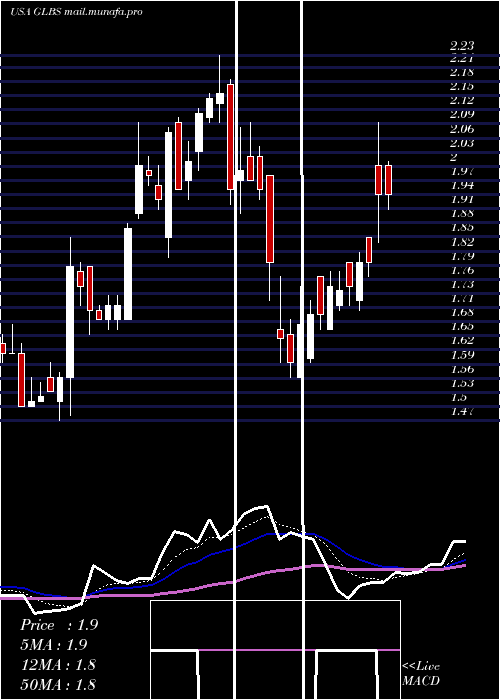Image resolution: width=500 pixels, height=700 pixels.
Task: Click the 1.85 price axis label
Action: click(462, 227)
